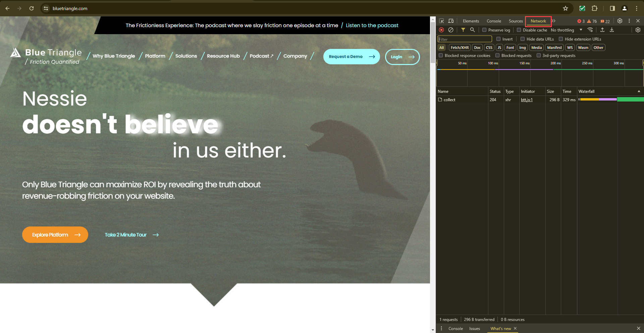Go back to previous page
This screenshot has width=644, height=333.
tap(7, 8)
